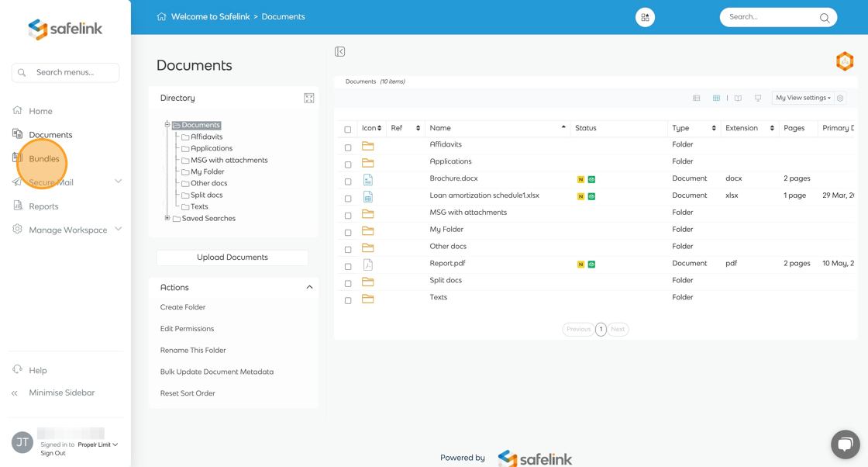Click the orange Safelink hexagon icon

click(x=845, y=61)
